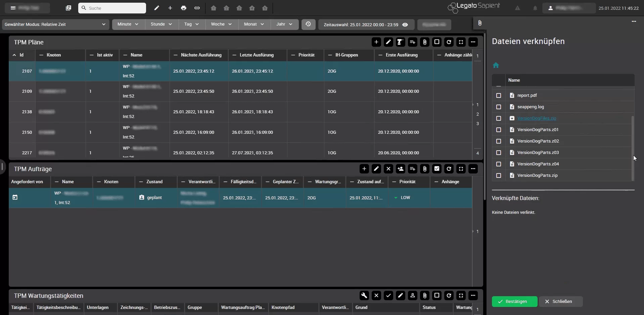
Task: Click the checkmark icon in TPM Wartungstätigkeiten toolbar
Action: coord(388,296)
